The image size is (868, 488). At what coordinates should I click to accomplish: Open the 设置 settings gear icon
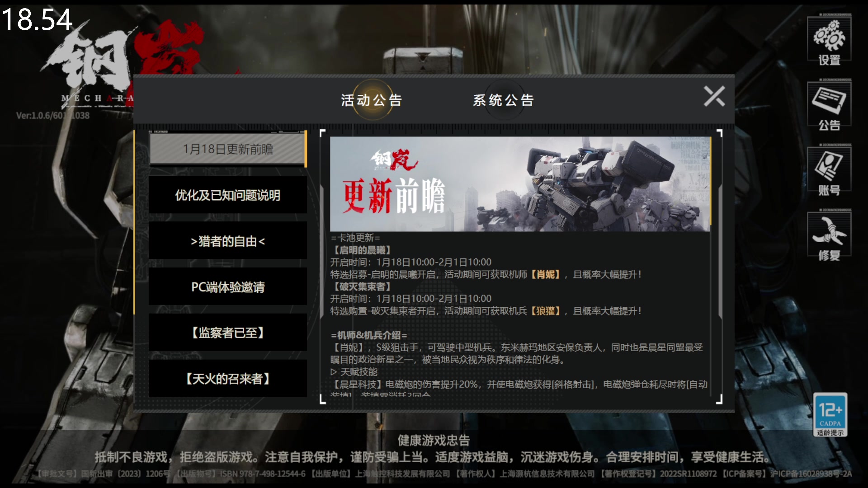pos(829,41)
